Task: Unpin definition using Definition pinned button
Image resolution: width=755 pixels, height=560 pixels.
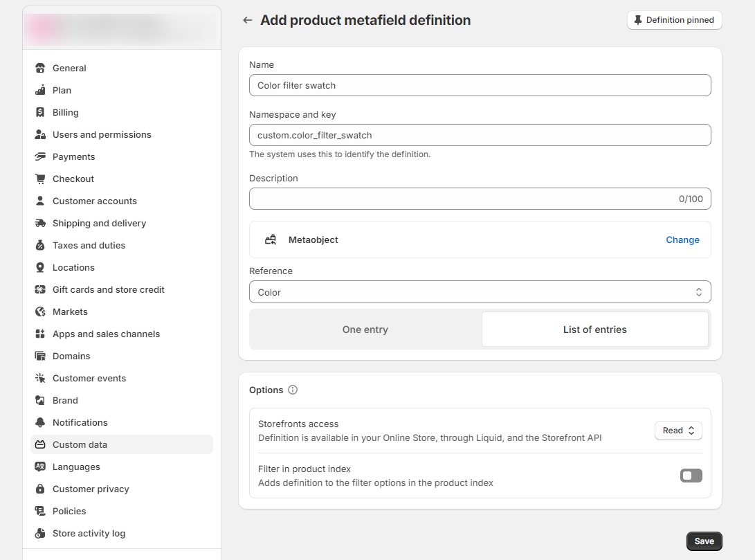Action: (x=674, y=20)
